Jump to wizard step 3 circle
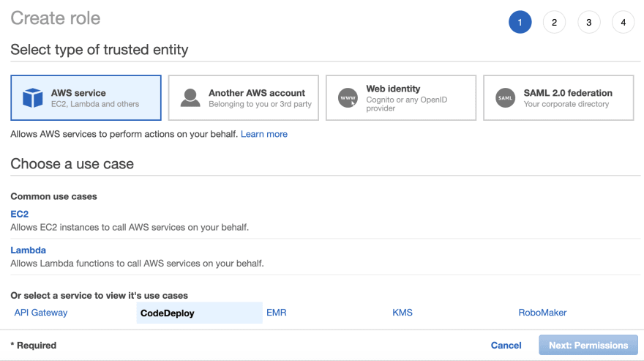This screenshot has height=361, width=644. 589,22
